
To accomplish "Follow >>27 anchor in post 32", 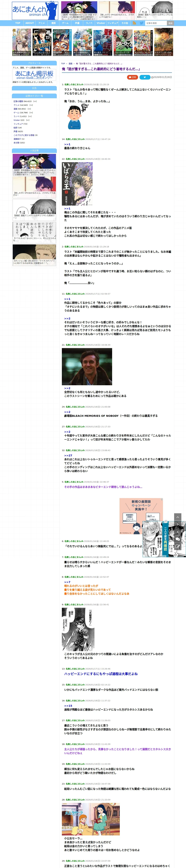I will 68,455.
